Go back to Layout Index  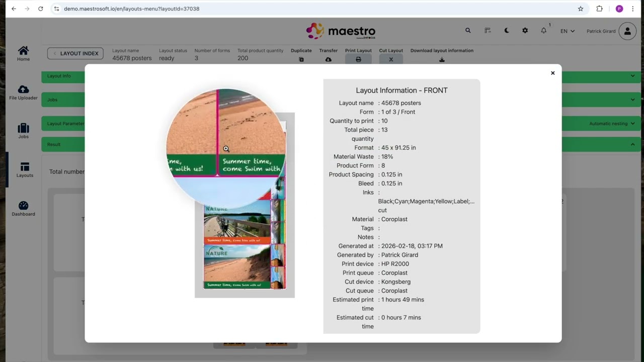coord(75,53)
